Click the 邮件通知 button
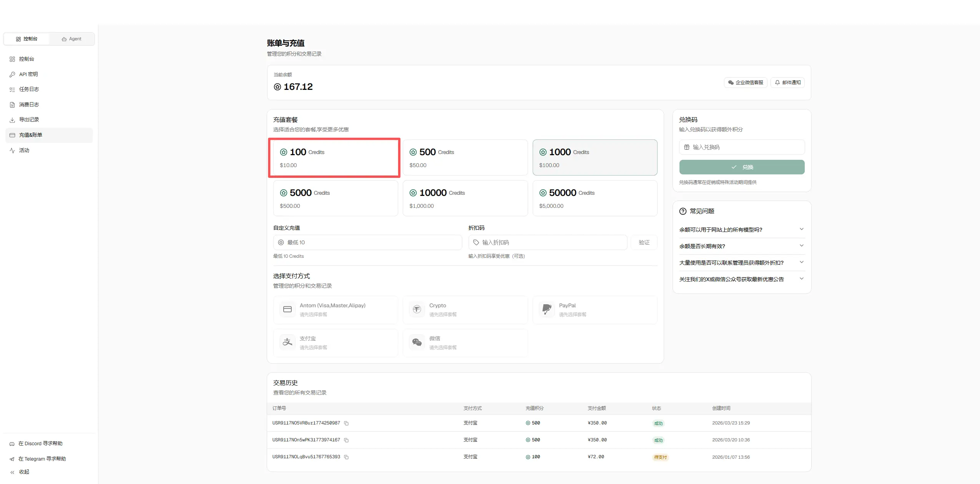Image resolution: width=980 pixels, height=484 pixels. (x=787, y=83)
